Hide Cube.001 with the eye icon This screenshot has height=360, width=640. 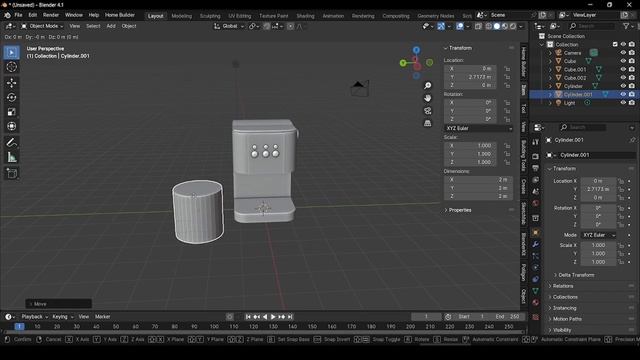pyautogui.click(x=623, y=69)
